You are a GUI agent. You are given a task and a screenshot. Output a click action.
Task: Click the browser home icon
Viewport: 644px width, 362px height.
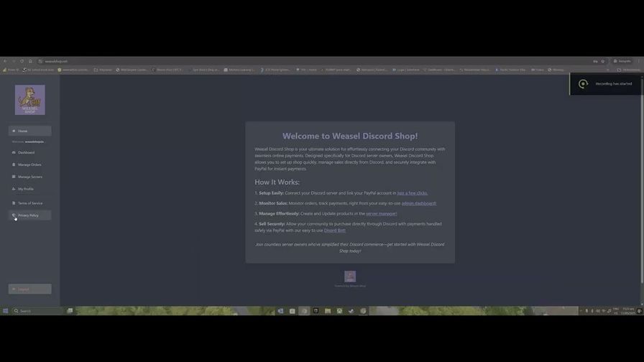click(30, 61)
